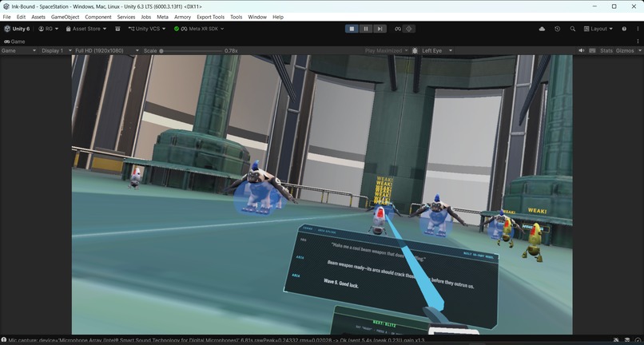Click the status bar info icon

4,340
